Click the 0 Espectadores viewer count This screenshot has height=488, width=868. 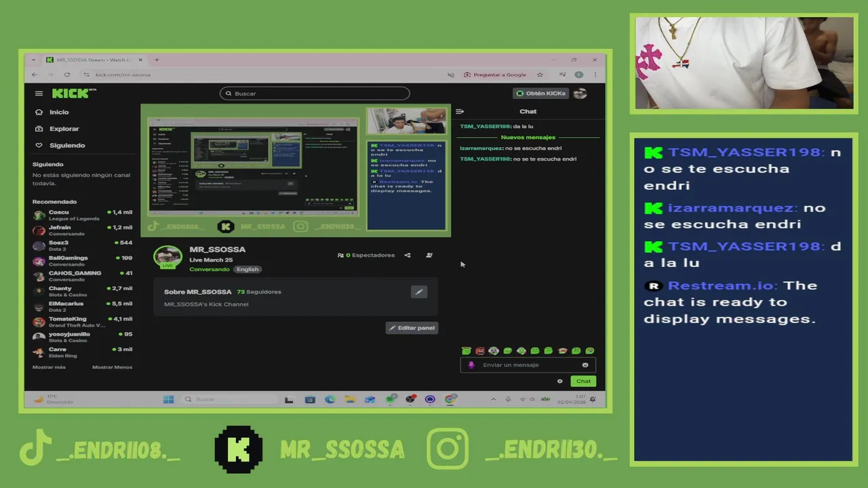click(x=366, y=256)
